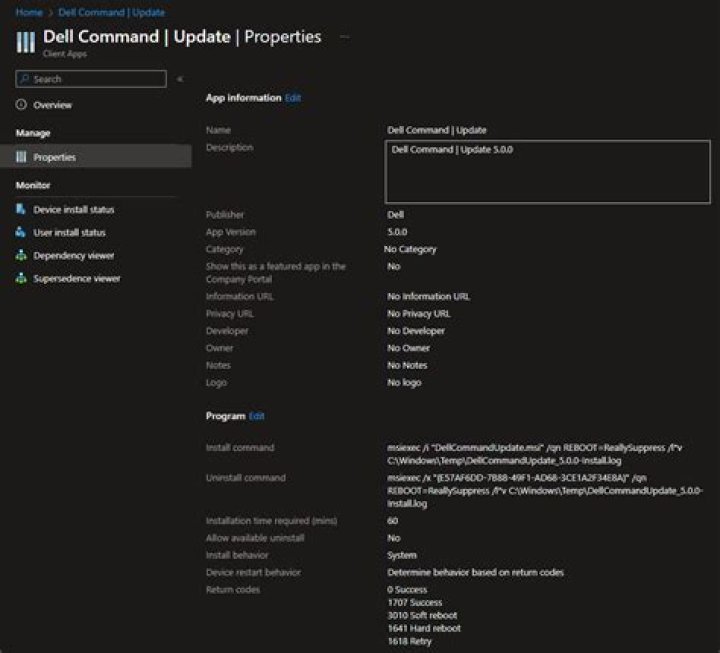Click the Install behavior value System
720x653 pixels.
[x=402, y=556]
